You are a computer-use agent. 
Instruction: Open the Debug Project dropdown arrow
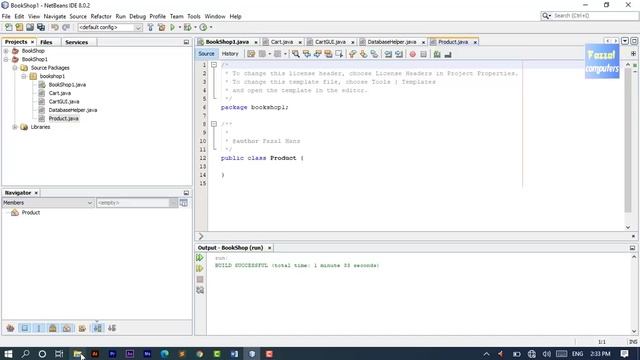click(x=195, y=27)
